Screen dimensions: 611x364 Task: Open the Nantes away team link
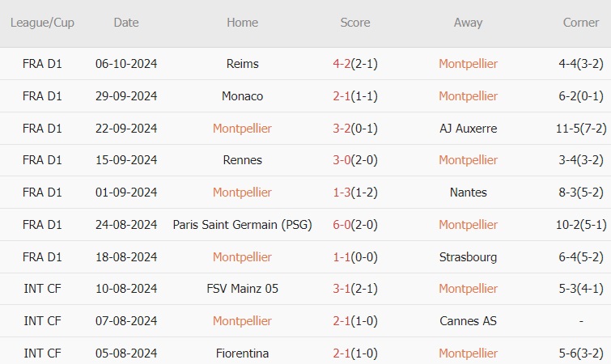pos(468,193)
